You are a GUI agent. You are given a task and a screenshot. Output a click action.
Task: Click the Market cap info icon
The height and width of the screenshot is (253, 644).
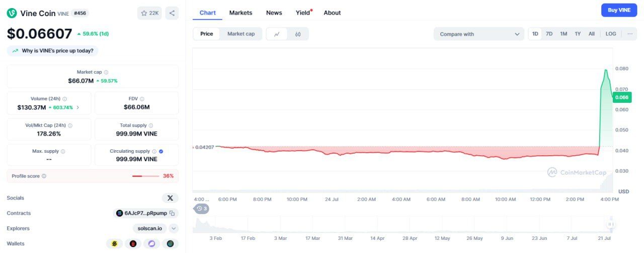[106, 72]
